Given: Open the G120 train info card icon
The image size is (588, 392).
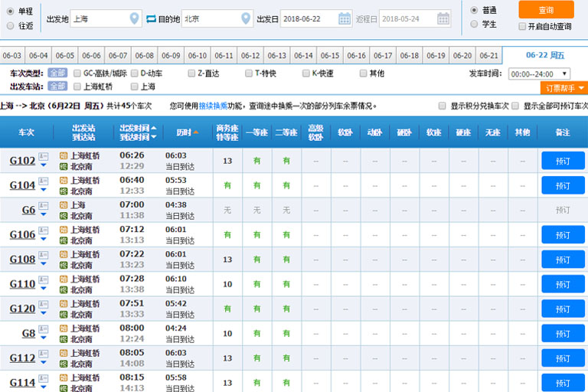Looking at the screenshot, I should point(44,305).
